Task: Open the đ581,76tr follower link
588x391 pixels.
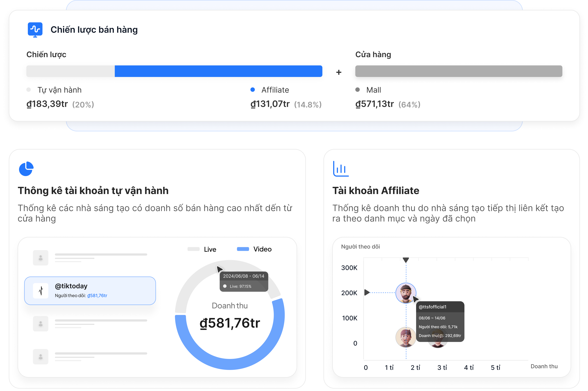Action: [x=97, y=296]
